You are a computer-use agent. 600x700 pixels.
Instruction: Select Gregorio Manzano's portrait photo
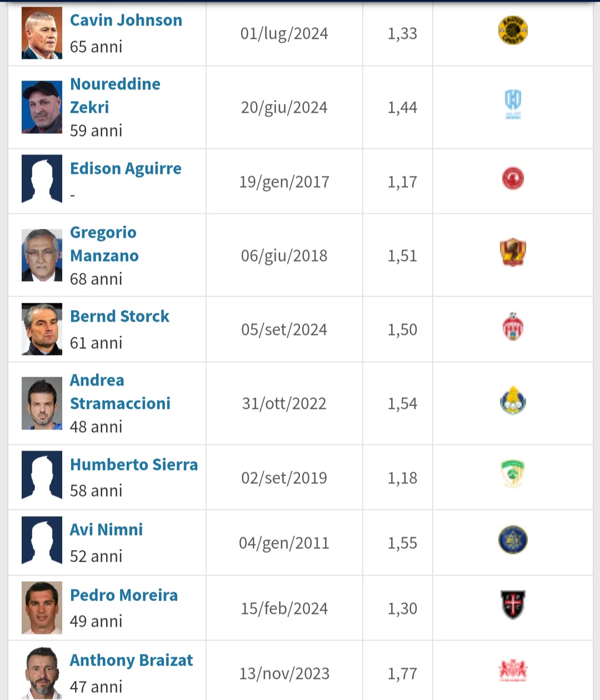coord(42,255)
